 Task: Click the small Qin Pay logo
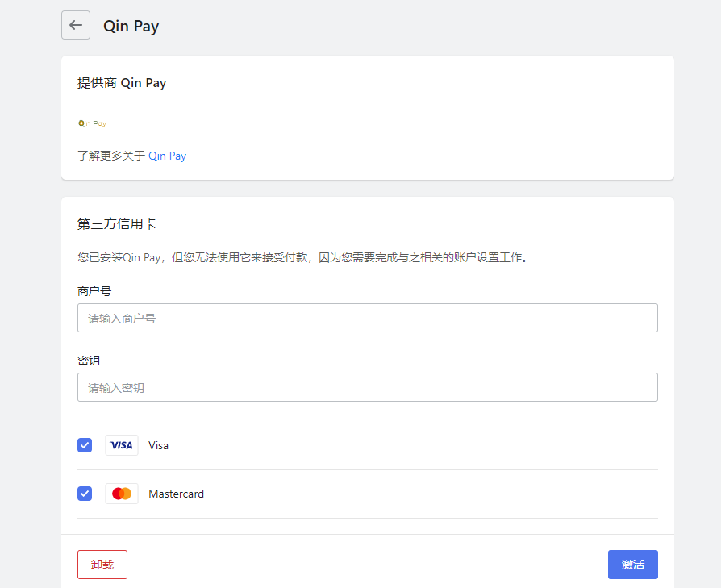point(93,123)
